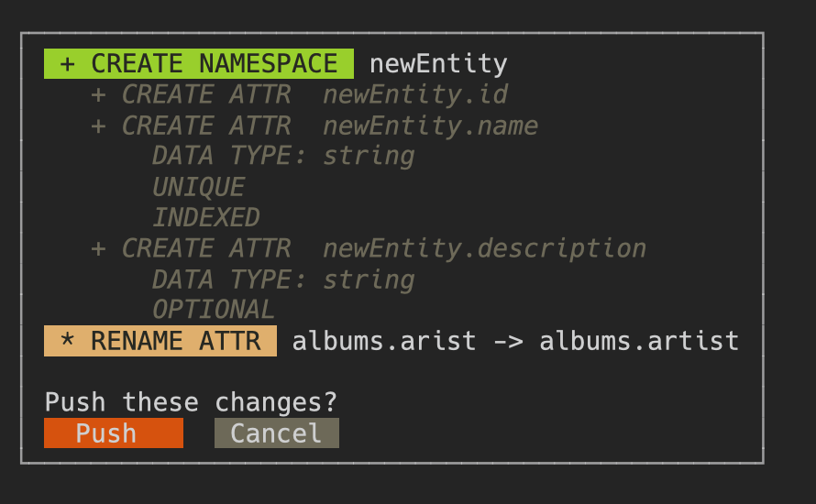Screen dimensions: 816x504
Task: Click the plus sign beside the newEntity.id line
Action: [99, 95]
